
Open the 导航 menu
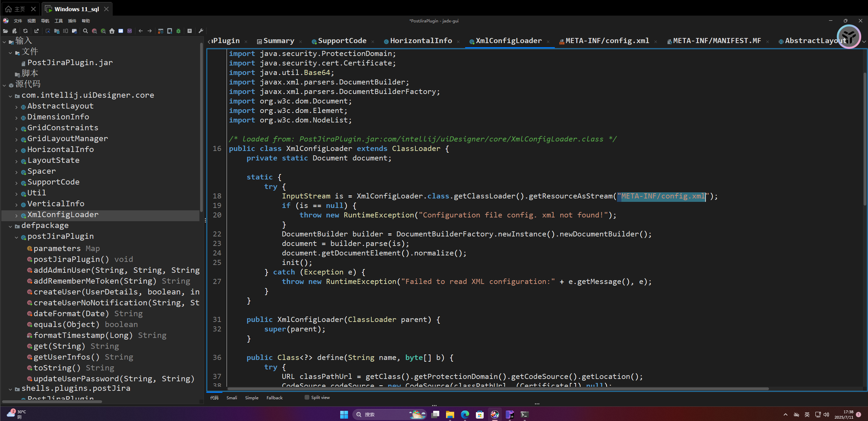pos(45,21)
